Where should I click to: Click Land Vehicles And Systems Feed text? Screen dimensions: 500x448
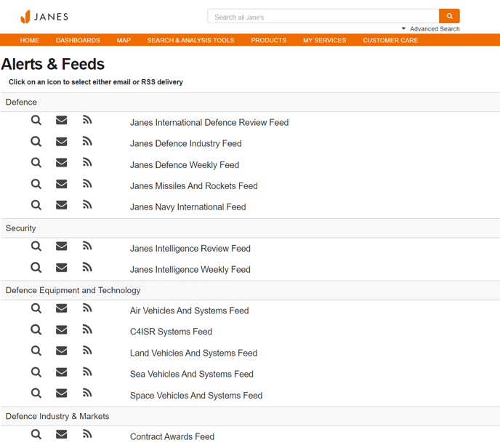pos(193,353)
